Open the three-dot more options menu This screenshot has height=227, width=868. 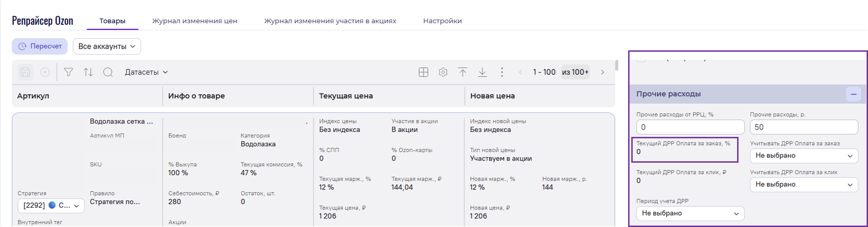502,72
